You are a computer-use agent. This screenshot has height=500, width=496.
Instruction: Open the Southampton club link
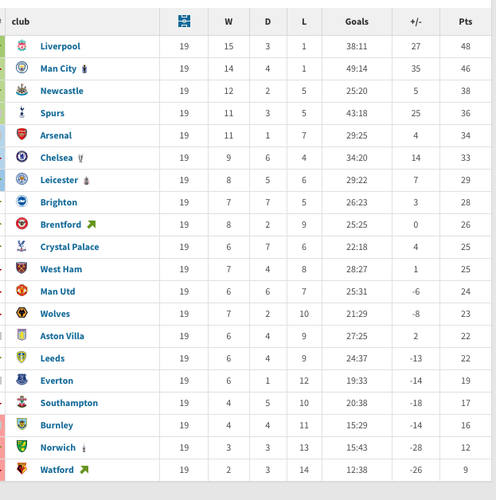(69, 403)
